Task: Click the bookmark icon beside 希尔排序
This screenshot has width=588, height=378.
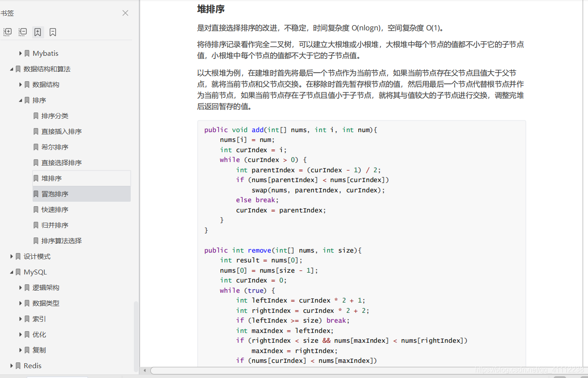Action: coord(36,147)
